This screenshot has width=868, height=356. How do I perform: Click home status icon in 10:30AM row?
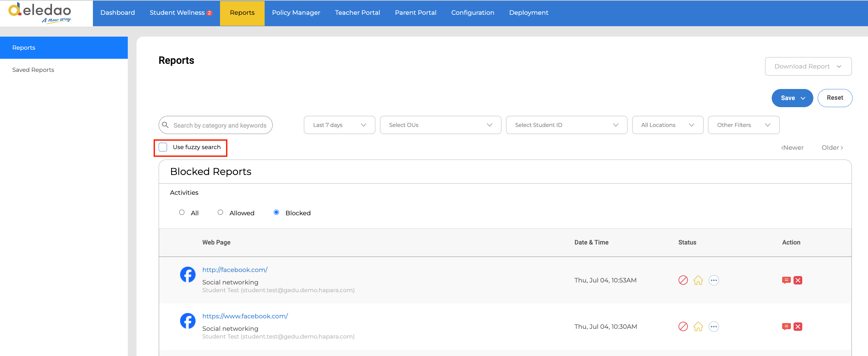tap(698, 326)
